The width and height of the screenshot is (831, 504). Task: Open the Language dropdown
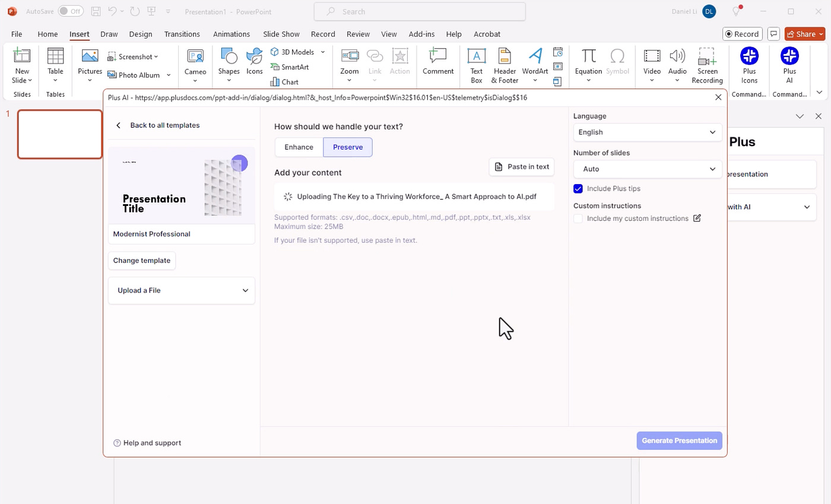[x=648, y=132]
